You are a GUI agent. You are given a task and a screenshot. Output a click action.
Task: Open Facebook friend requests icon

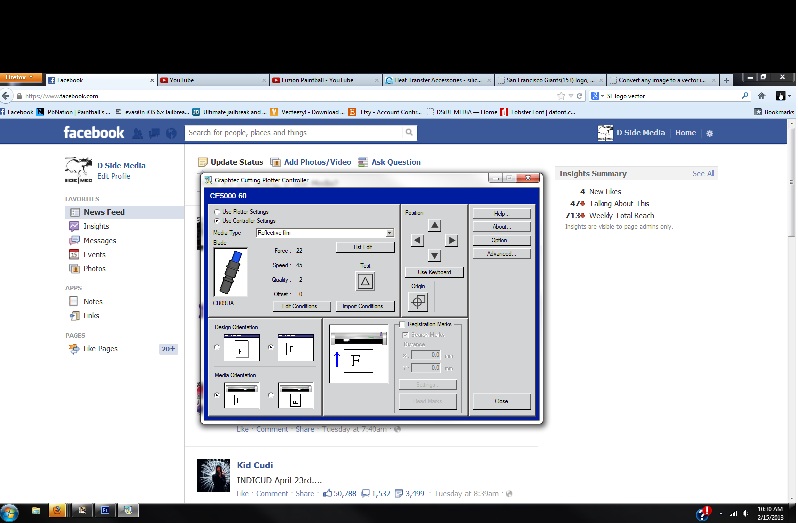tap(137, 133)
